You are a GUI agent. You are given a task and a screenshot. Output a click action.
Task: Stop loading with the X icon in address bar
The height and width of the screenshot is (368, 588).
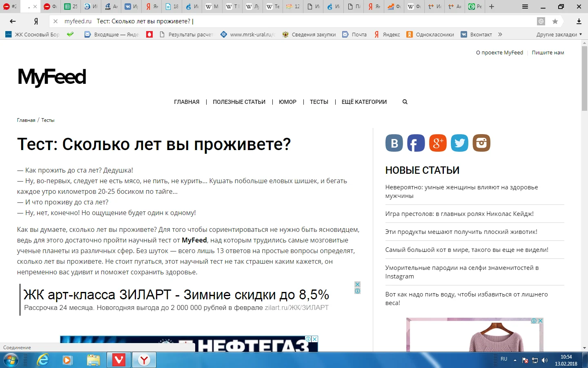pos(56,21)
